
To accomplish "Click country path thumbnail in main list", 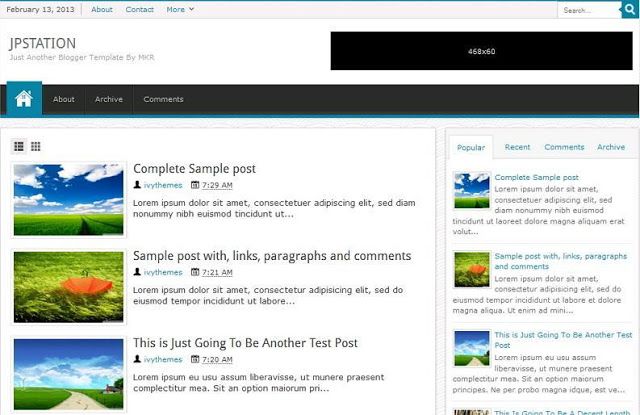I will point(69,374).
